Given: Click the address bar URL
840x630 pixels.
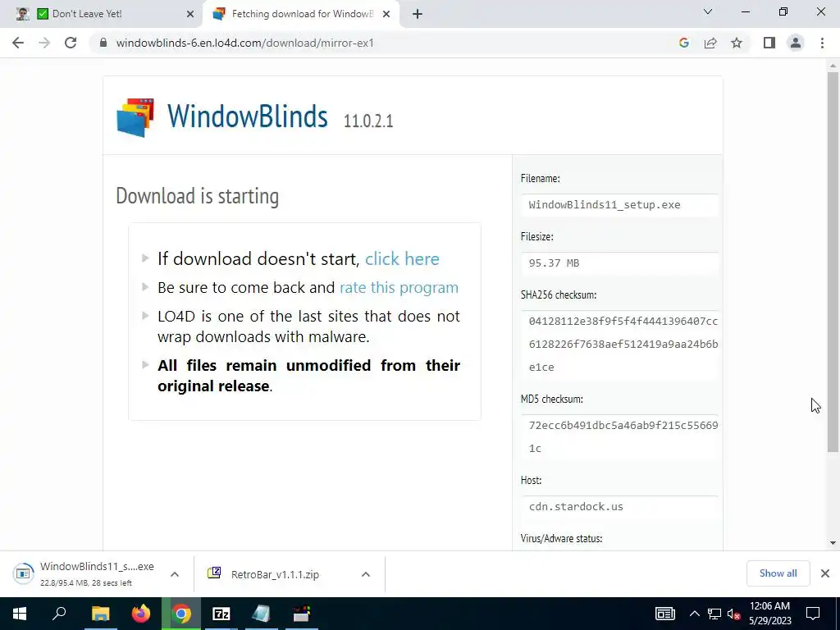Looking at the screenshot, I should pos(244,43).
